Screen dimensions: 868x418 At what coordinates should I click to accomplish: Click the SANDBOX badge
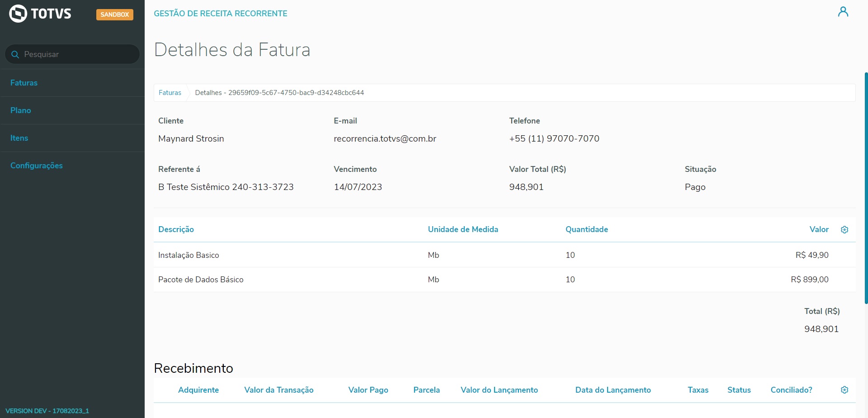[x=114, y=14]
